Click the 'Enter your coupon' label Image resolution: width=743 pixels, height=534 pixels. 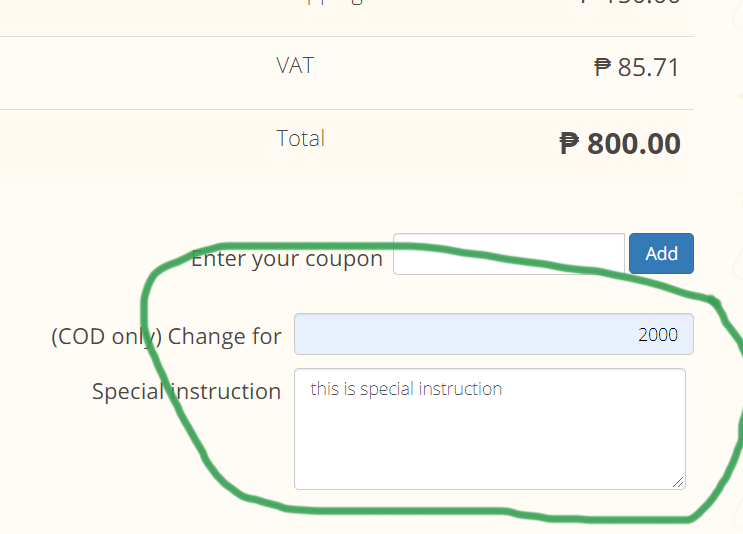pos(286,259)
